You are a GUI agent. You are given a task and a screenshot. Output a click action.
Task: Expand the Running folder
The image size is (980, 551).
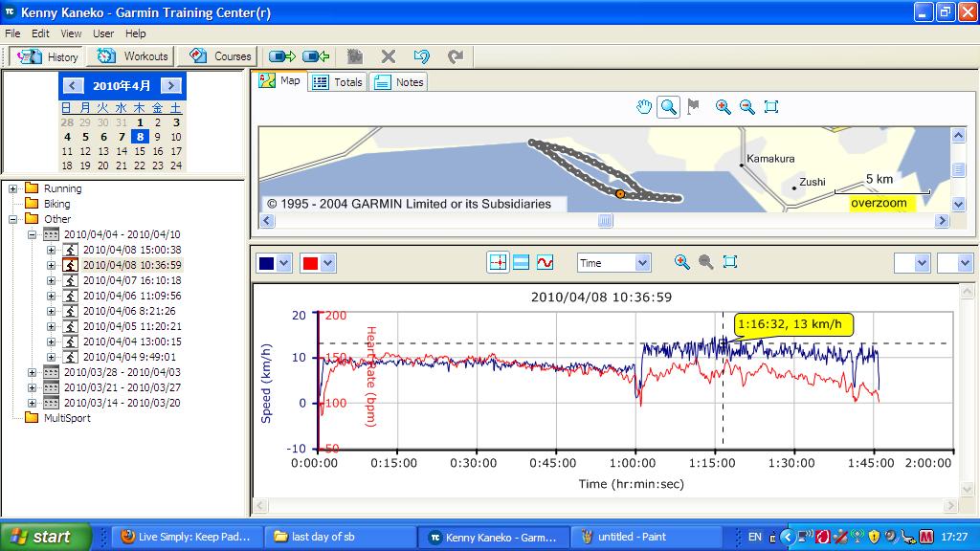click(x=12, y=188)
